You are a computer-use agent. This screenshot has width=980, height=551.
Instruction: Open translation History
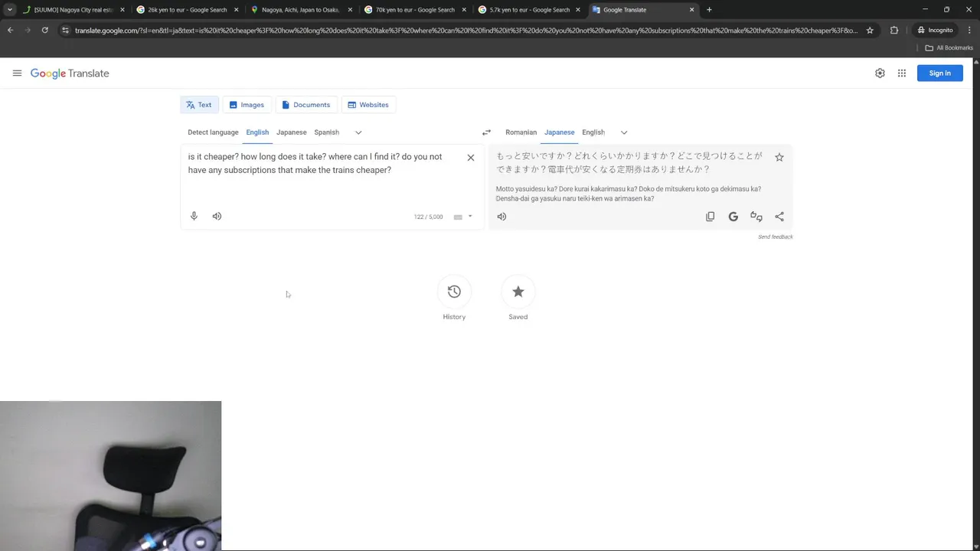coord(454,298)
